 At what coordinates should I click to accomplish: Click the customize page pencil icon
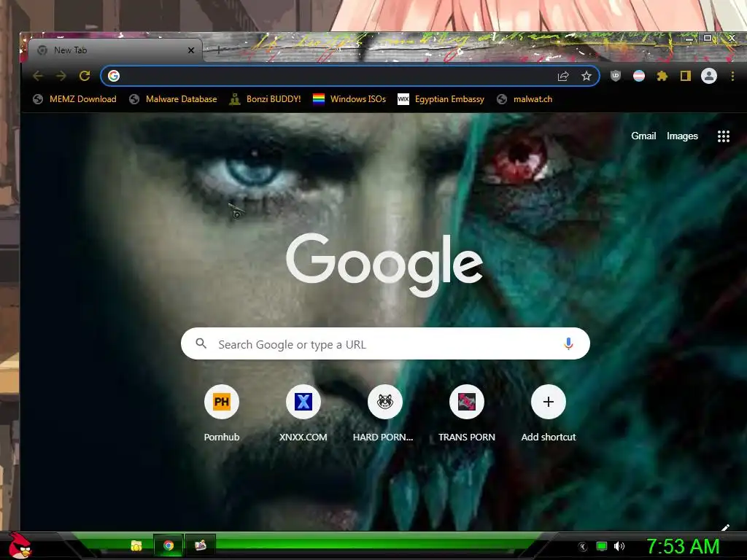coord(724,528)
